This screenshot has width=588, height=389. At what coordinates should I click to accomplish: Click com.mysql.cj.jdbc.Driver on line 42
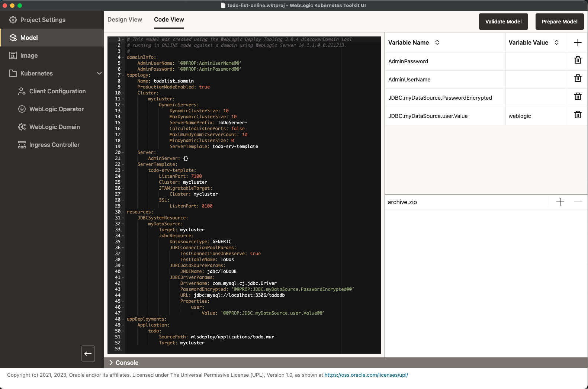pyautogui.click(x=244, y=283)
